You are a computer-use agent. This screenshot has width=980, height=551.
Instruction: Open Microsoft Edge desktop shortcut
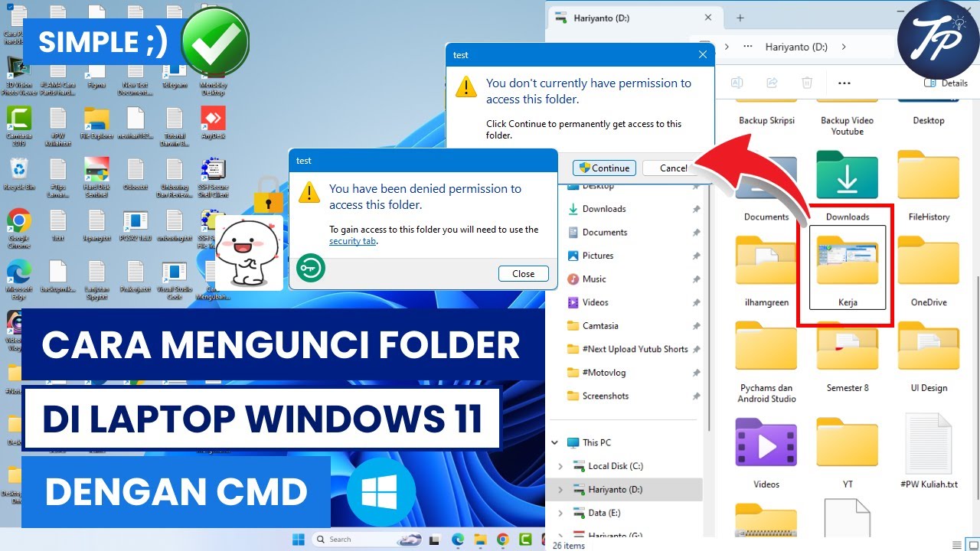point(18,280)
